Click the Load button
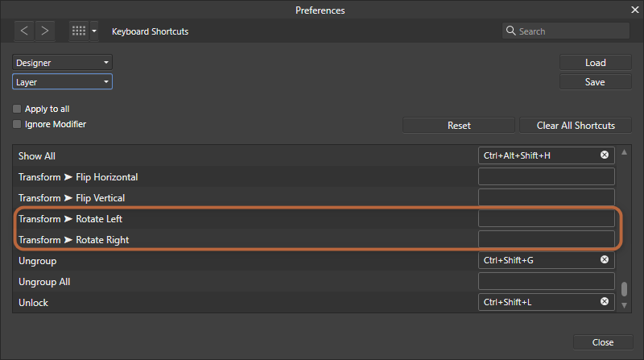Screen dimensions: 644x360 click(596, 62)
